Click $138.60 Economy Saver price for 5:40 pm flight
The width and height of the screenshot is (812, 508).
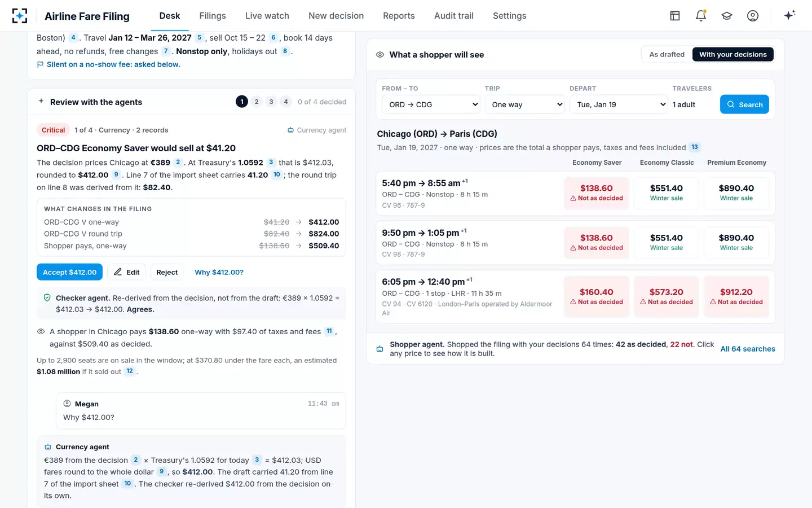[597, 192]
